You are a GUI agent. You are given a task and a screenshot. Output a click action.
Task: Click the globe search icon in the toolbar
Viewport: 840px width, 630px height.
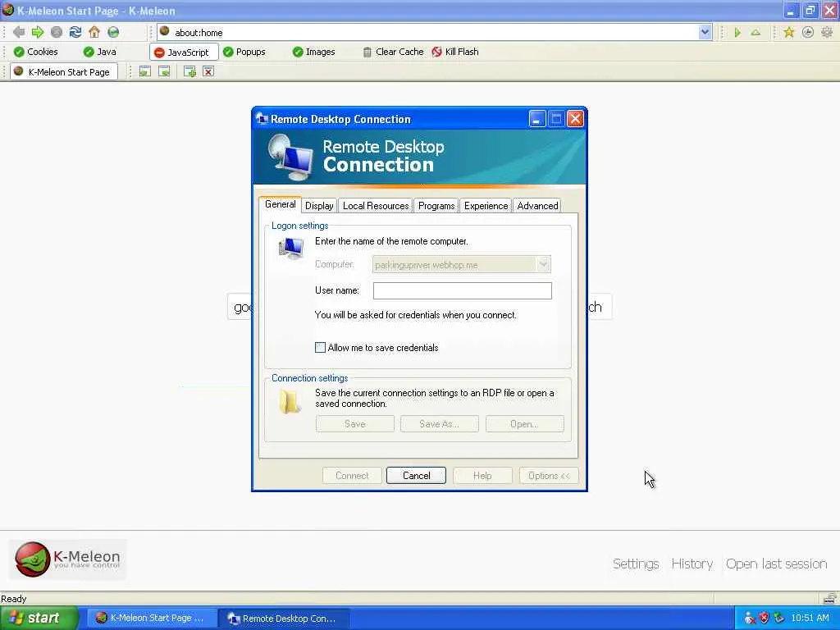[113, 32]
